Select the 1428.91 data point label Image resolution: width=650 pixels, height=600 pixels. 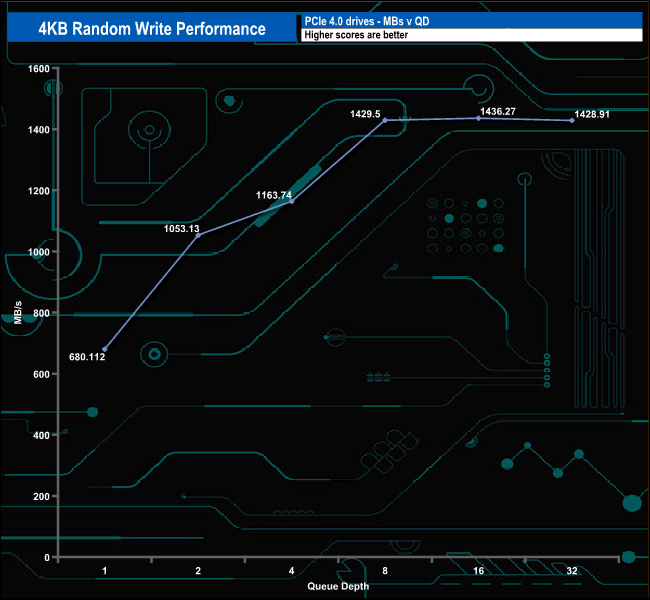coord(589,114)
